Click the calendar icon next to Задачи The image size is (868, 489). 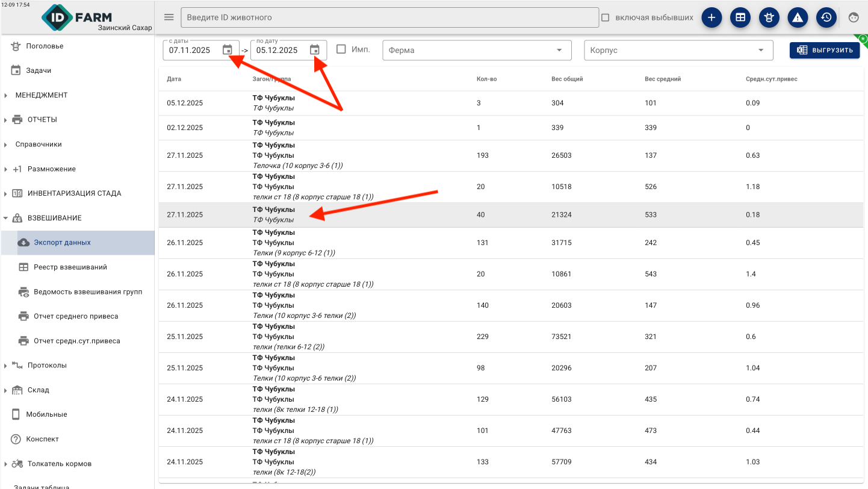point(16,70)
